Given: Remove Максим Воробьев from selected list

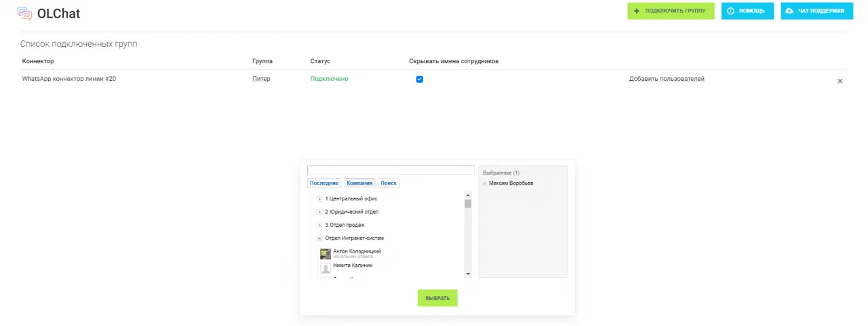Looking at the screenshot, I should [x=484, y=183].
